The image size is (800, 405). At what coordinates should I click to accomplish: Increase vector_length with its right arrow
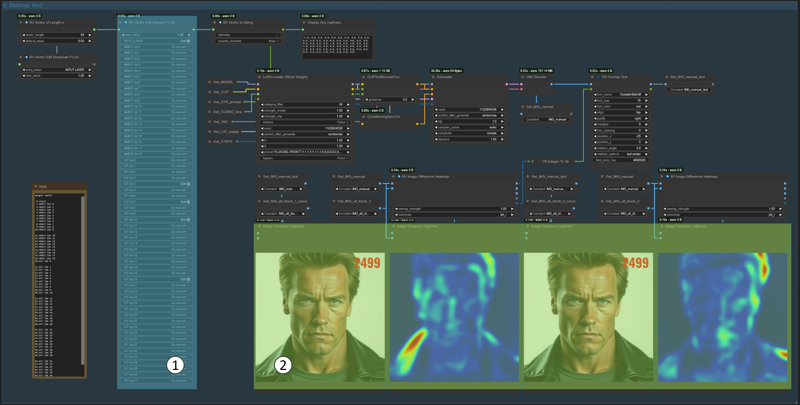click(x=90, y=35)
